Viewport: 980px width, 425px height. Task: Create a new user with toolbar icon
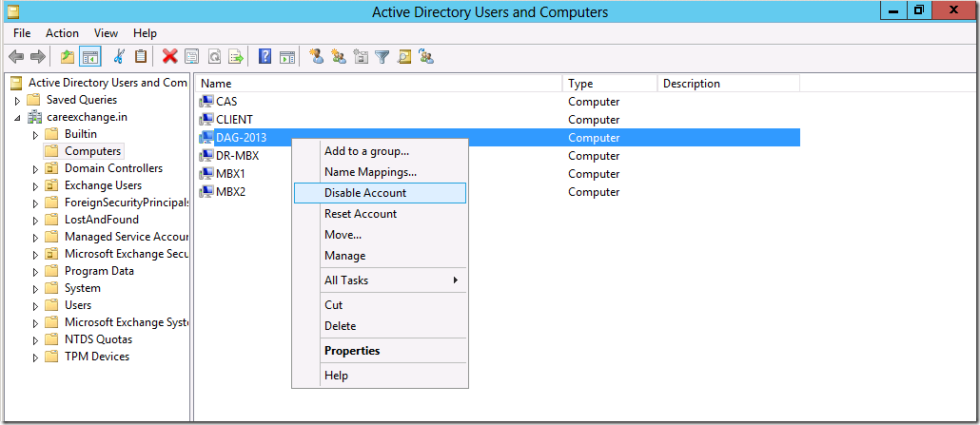317,57
